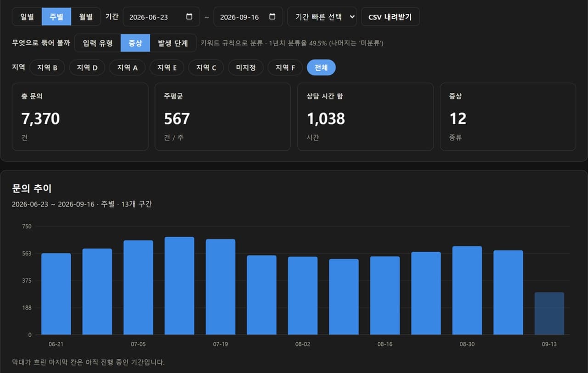The width and height of the screenshot is (588, 373).
Task: Group by 입력 유형
Action: click(x=98, y=43)
